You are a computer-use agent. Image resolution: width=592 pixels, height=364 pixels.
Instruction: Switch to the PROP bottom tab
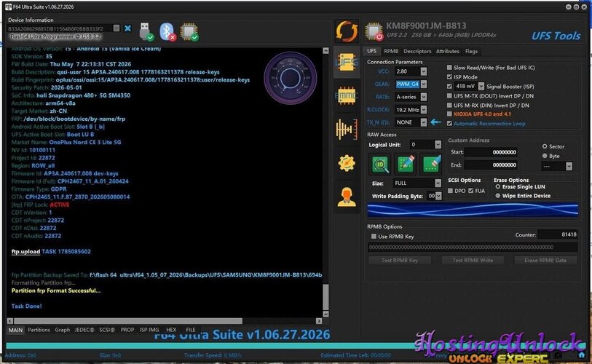127,330
